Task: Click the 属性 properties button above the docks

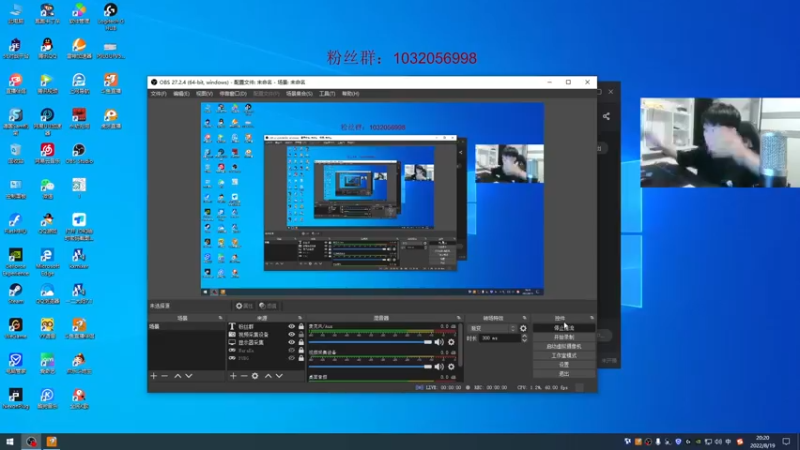Action: 244,306
